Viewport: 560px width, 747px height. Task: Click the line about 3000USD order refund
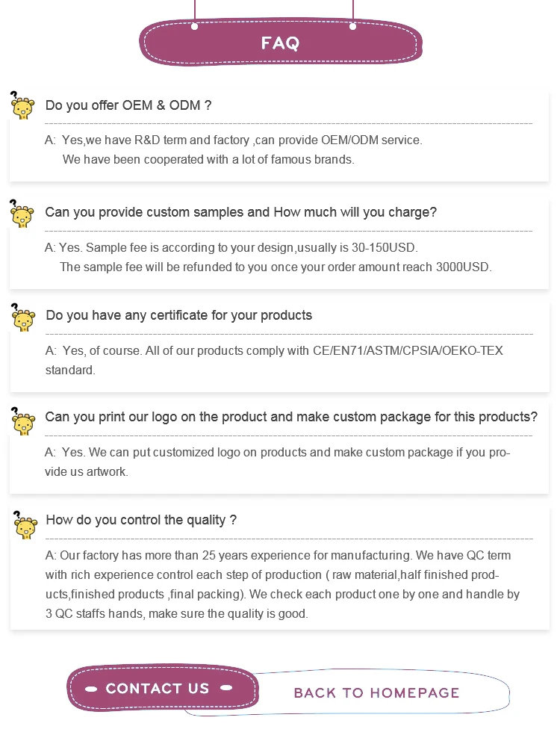276,267
